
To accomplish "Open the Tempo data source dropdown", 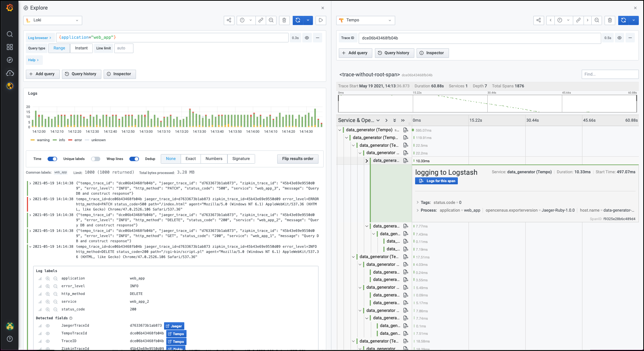I will 366,20.
